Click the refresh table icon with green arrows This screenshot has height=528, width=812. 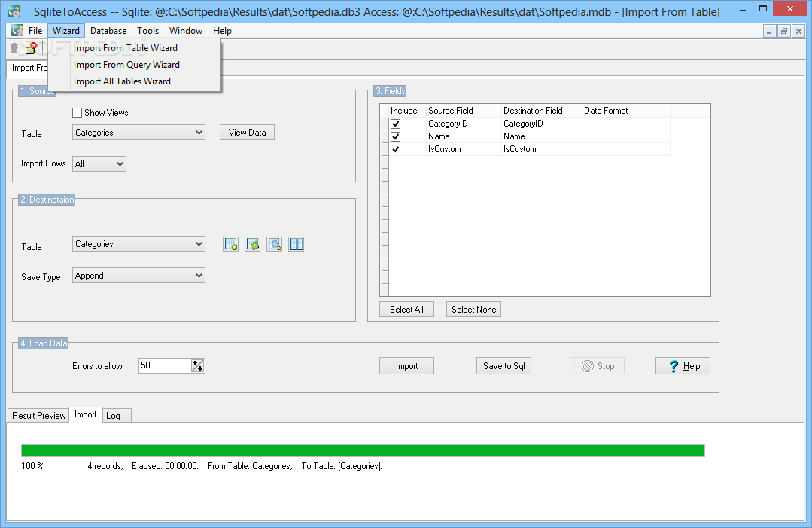(x=253, y=244)
